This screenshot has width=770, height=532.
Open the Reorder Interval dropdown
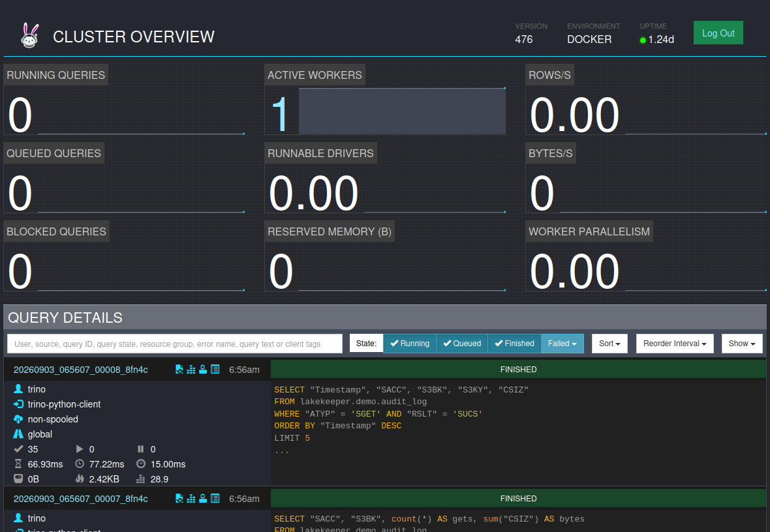click(x=675, y=344)
